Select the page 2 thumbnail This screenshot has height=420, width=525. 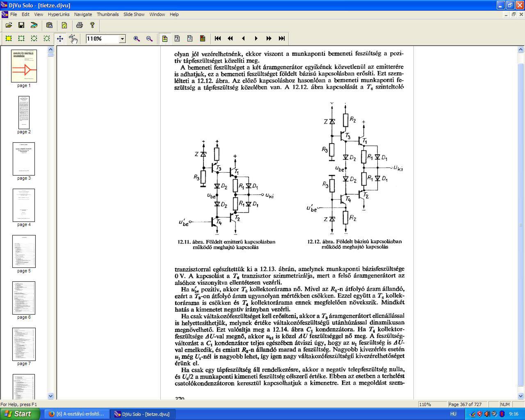point(24,112)
